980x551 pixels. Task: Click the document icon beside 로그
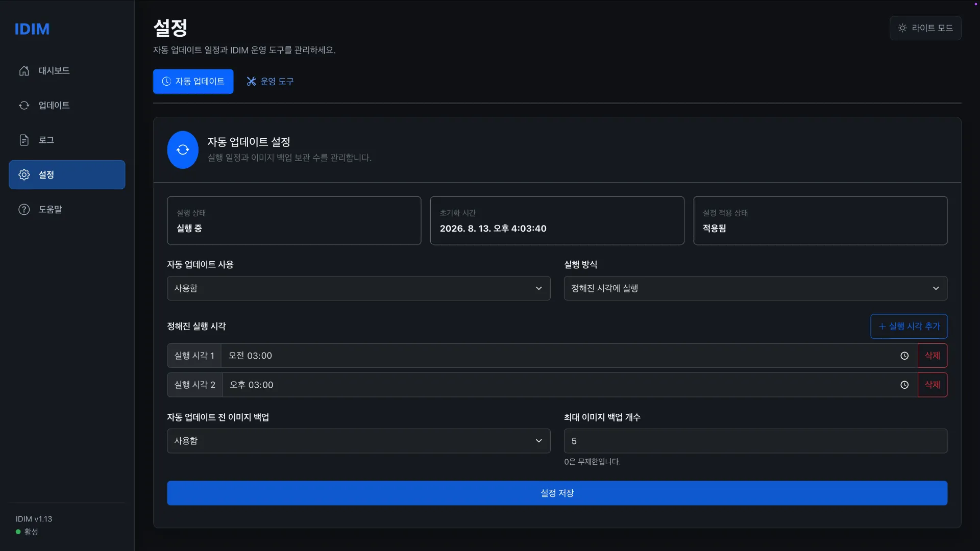coord(24,140)
